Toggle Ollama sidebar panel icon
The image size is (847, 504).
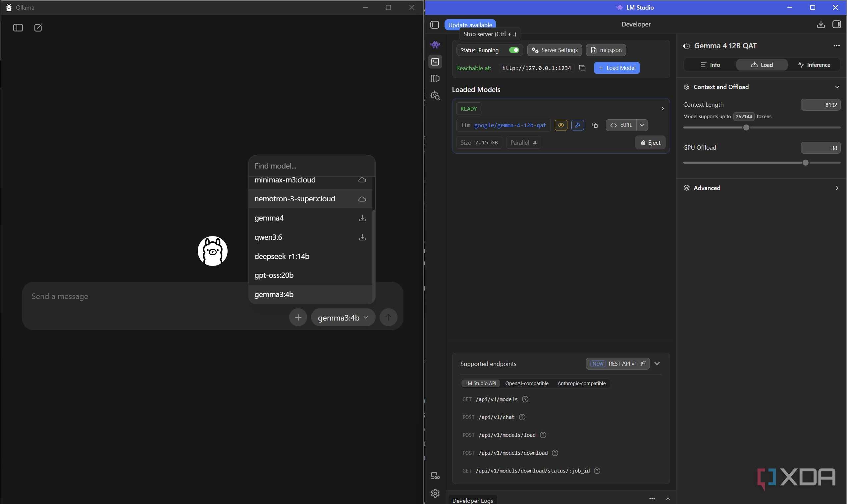(x=18, y=27)
